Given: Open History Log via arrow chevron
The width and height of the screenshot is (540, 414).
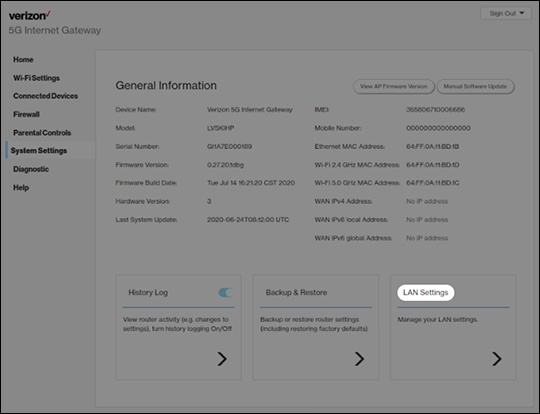Looking at the screenshot, I should [x=222, y=359].
